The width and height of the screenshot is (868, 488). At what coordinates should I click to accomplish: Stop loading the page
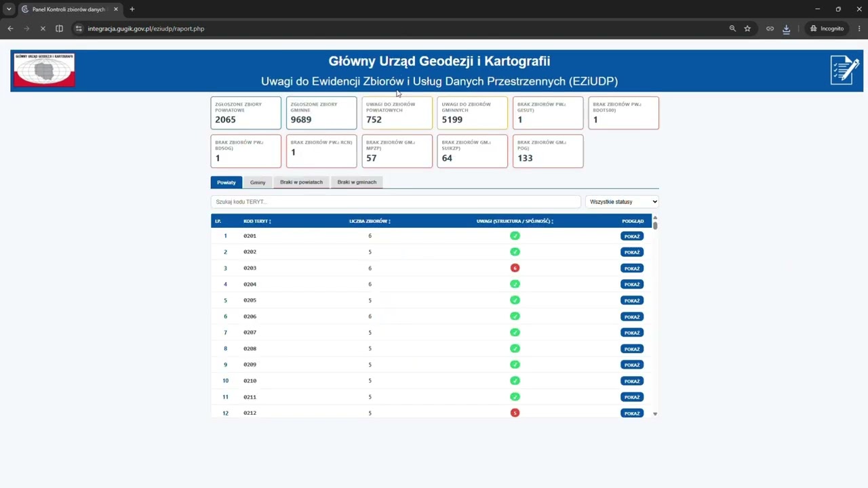point(42,28)
